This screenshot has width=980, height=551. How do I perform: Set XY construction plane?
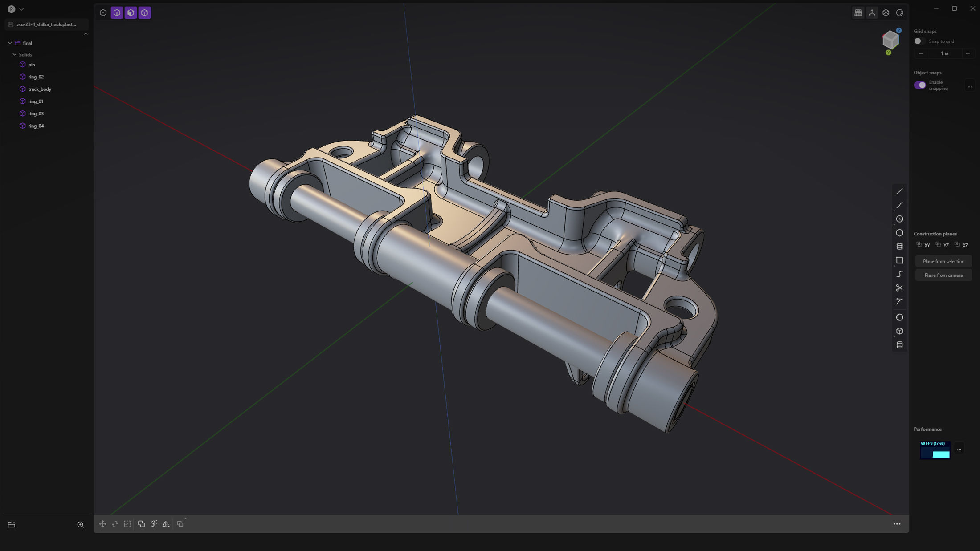(x=923, y=245)
